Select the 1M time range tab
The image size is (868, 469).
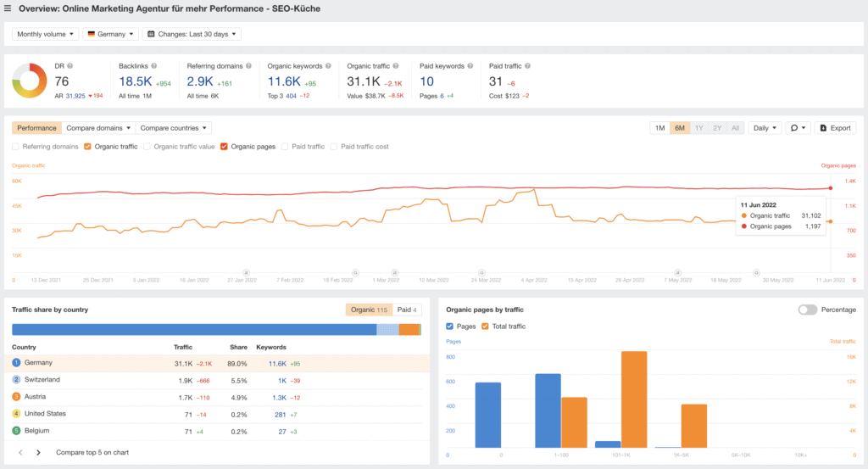tap(659, 128)
